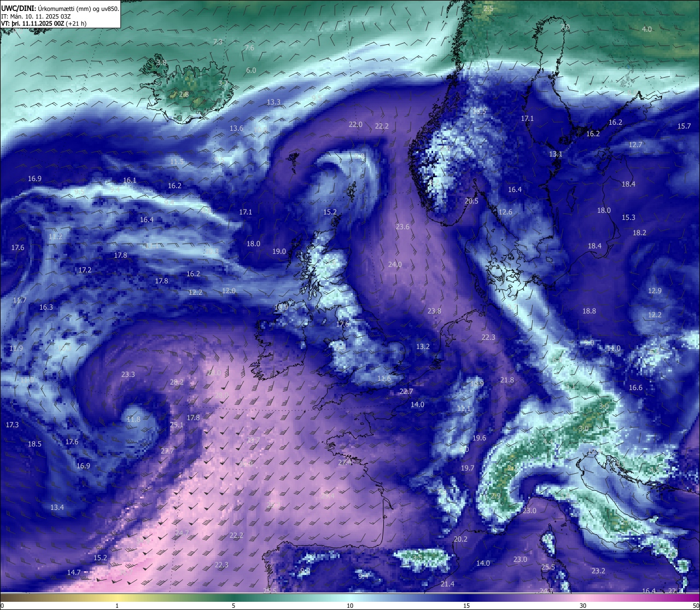This screenshot has height=610, width=700.
Task: Click the 25.1 value label
Action: (177, 425)
